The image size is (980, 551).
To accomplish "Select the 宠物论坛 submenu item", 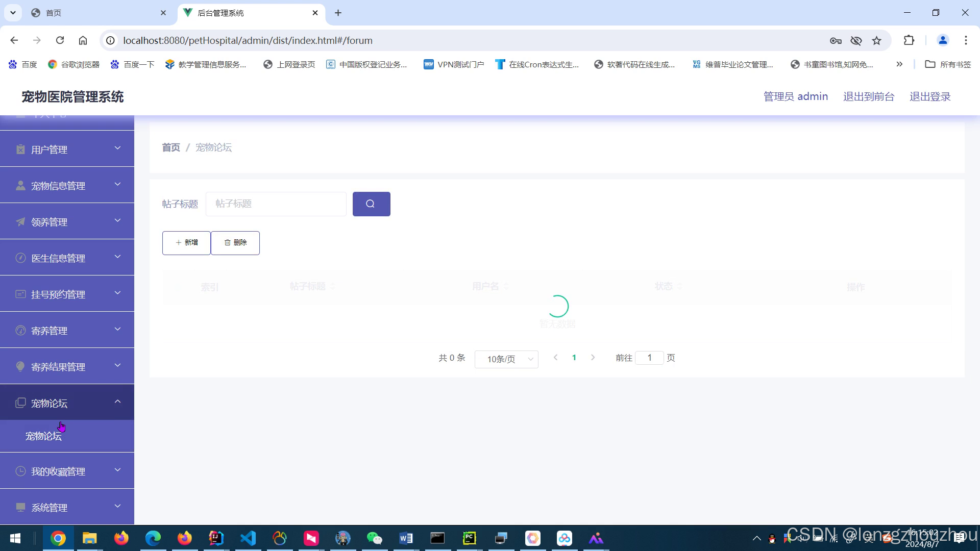I will tap(44, 436).
